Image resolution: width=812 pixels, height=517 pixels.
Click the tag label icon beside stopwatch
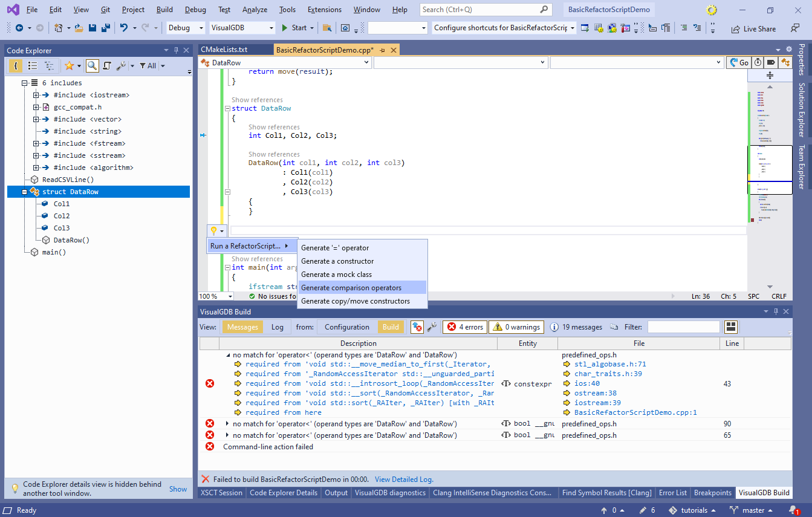(x=771, y=62)
